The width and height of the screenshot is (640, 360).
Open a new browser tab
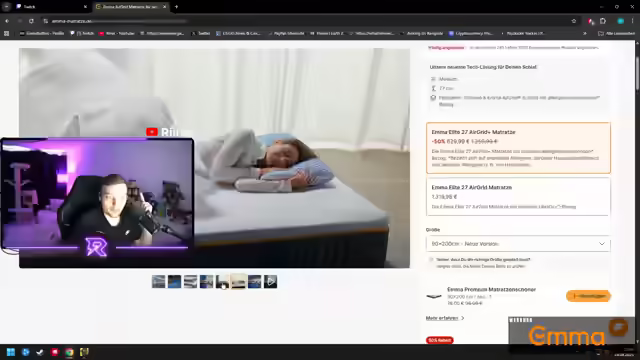click(x=176, y=7)
